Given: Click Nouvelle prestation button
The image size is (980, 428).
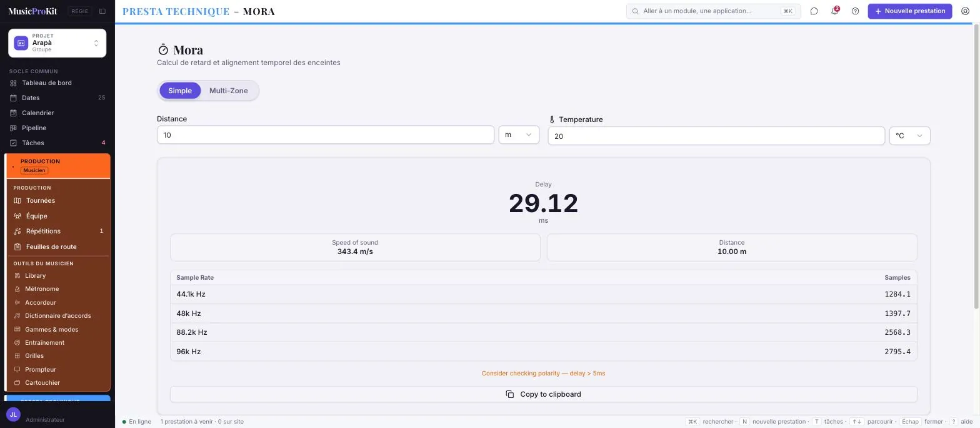Looking at the screenshot, I should point(910,11).
